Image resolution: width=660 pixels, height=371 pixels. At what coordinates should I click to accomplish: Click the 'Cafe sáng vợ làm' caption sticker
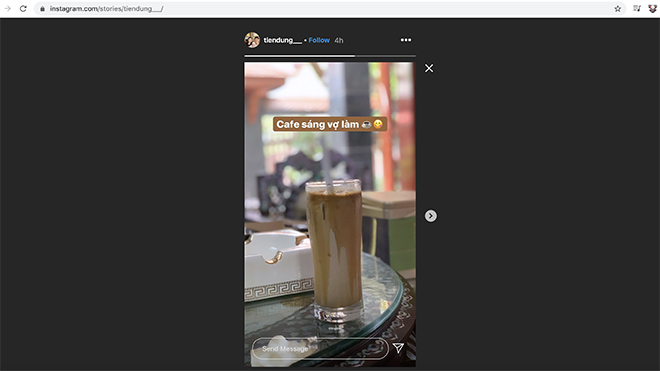click(330, 124)
